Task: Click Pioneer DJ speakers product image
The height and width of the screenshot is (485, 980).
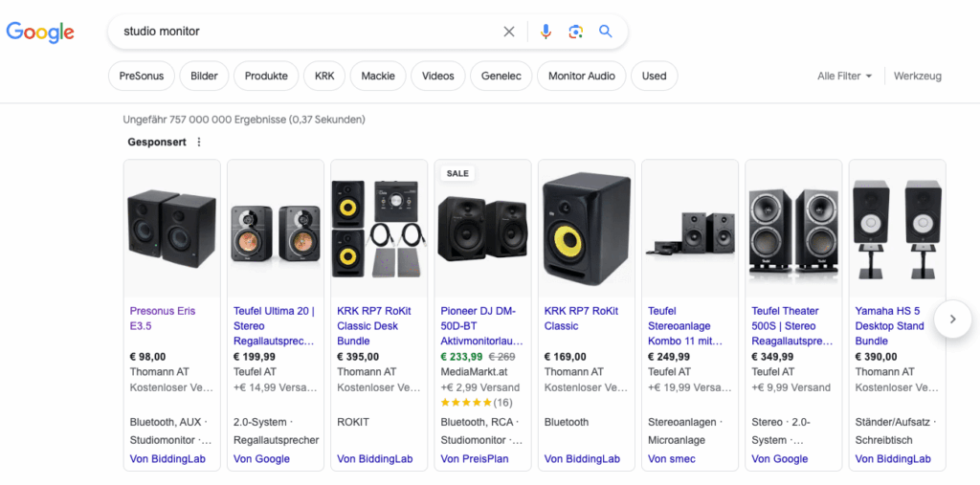Action: point(483,228)
